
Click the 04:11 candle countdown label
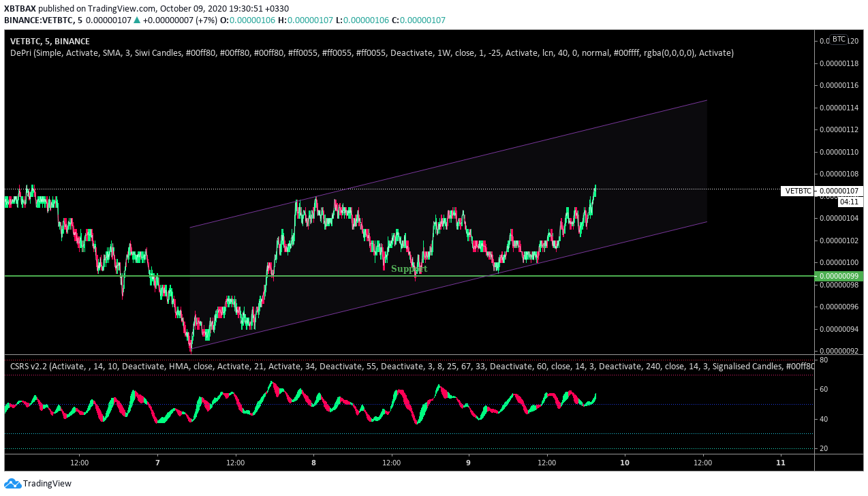coord(848,202)
